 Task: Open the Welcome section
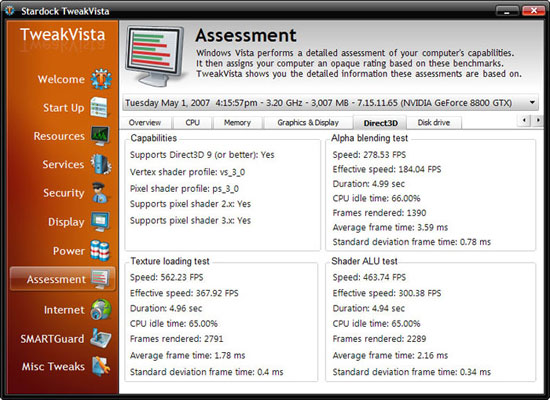61,79
